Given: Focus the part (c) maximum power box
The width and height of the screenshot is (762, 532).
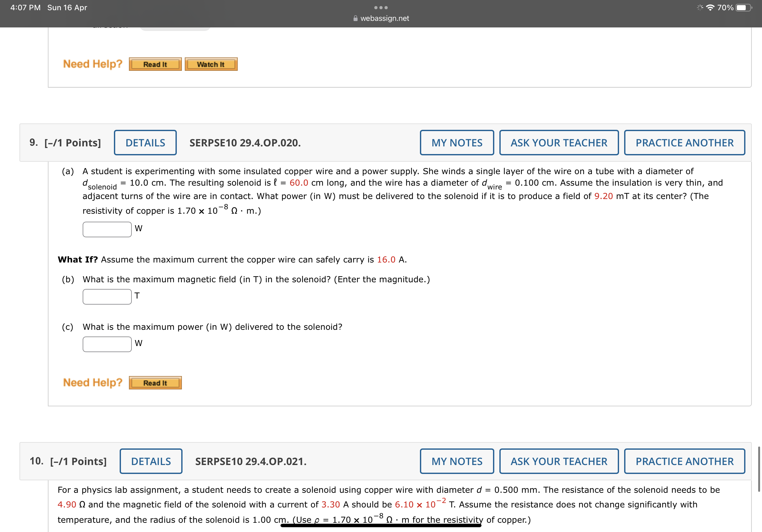Looking at the screenshot, I should point(107,344).
